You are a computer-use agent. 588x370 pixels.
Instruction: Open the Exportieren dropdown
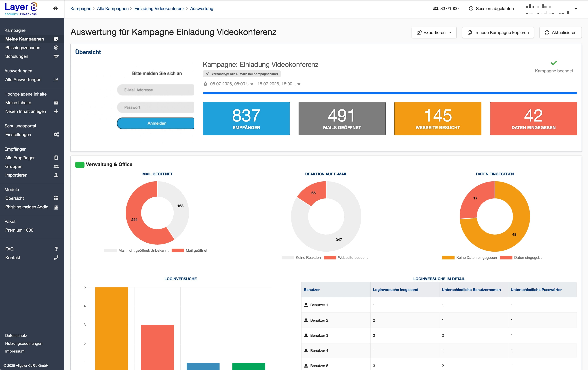[x=434, y=32]
